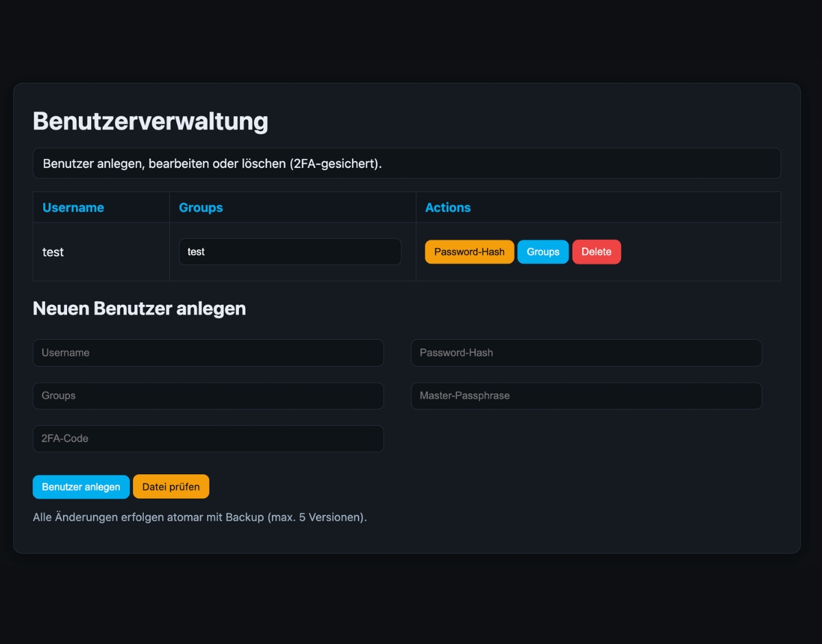Click the Username column header
This screenshot has height=644, width=822.
tap(73, 208)
